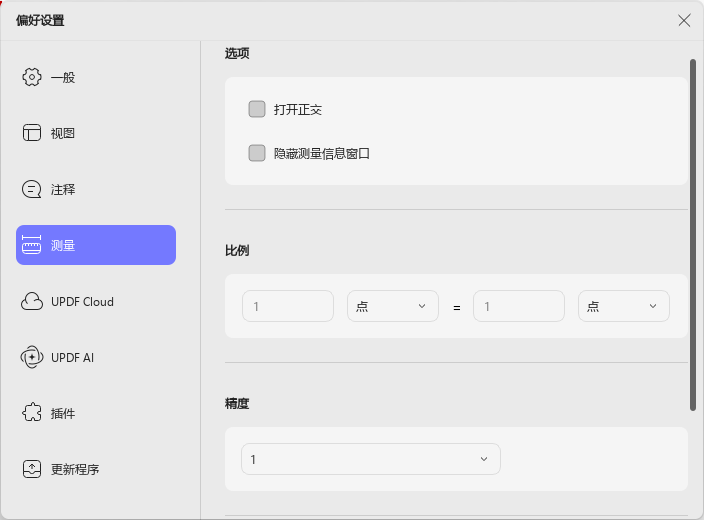Open the 注释 preferences section

(96, 189)
